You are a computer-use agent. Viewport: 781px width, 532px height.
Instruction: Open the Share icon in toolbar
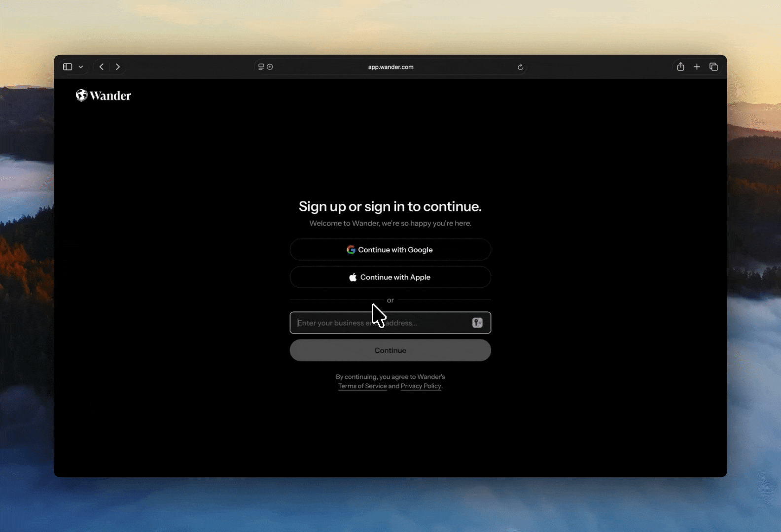coord(680,66)
